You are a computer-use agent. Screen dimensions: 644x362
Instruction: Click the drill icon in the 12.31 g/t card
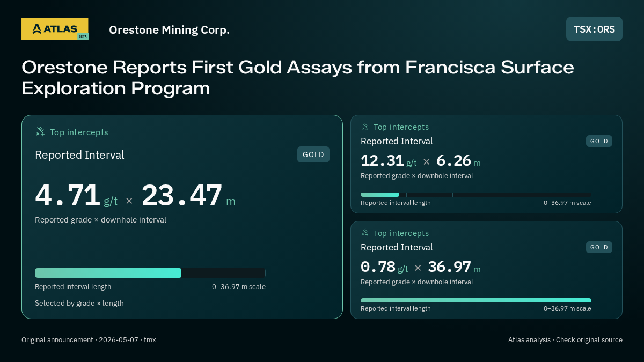coord(365,127)
